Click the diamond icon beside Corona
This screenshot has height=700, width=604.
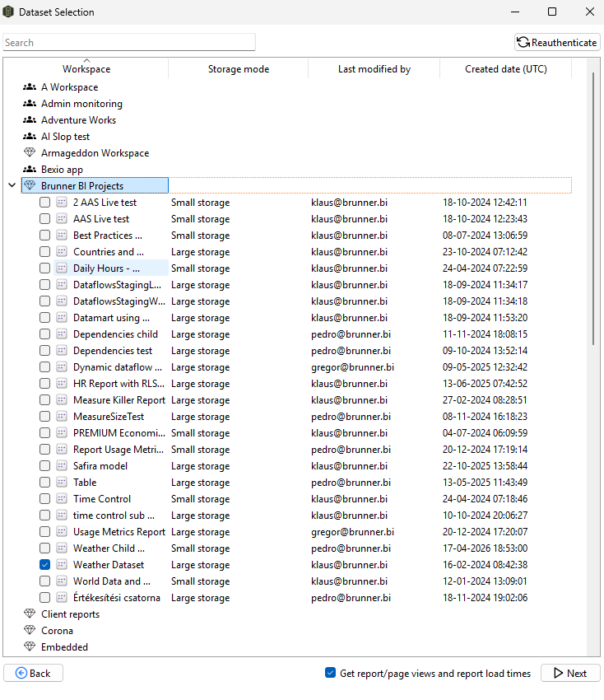coord(30,630)
